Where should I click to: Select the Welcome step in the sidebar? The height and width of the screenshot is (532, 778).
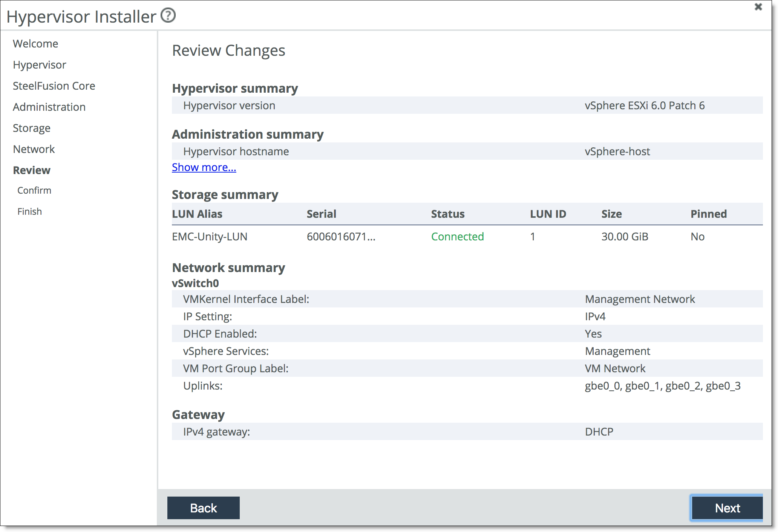[x=35, y=43]
